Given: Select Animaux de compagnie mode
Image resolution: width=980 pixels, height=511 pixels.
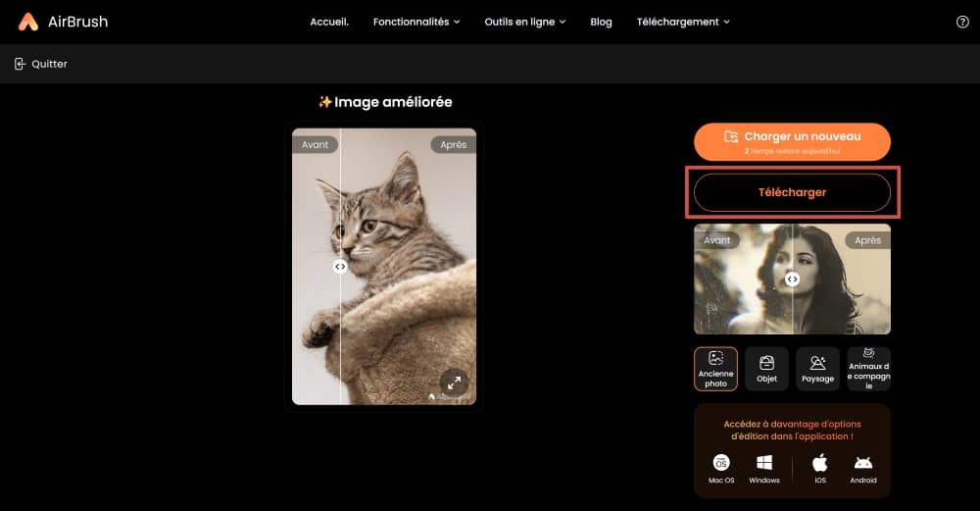Looking at the screenshot, I should click(x=868, y=369).
